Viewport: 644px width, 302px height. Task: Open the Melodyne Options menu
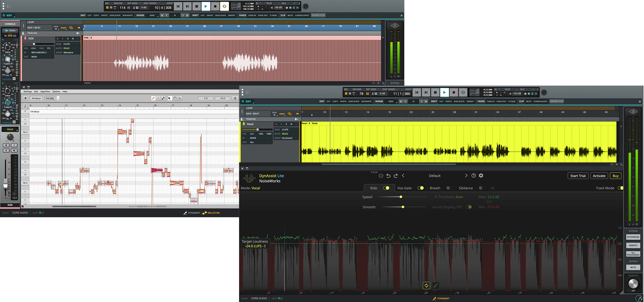click(56, 92)
